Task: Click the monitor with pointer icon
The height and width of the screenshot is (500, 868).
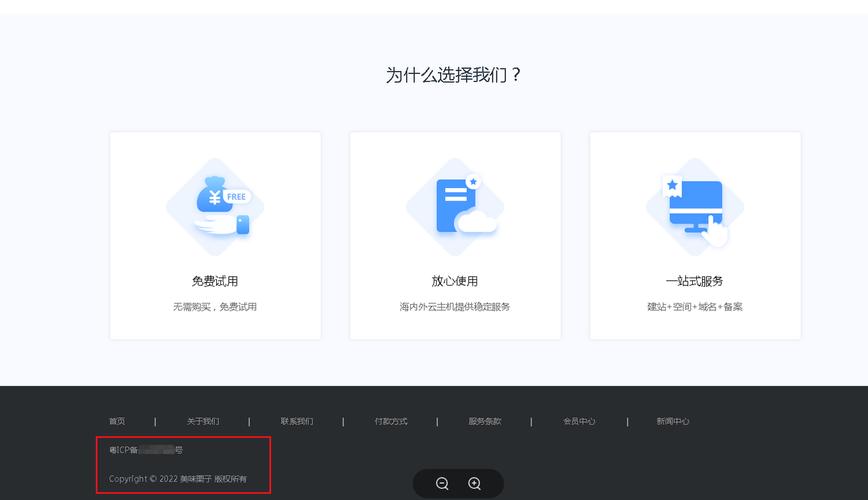Action: [695, 207]
